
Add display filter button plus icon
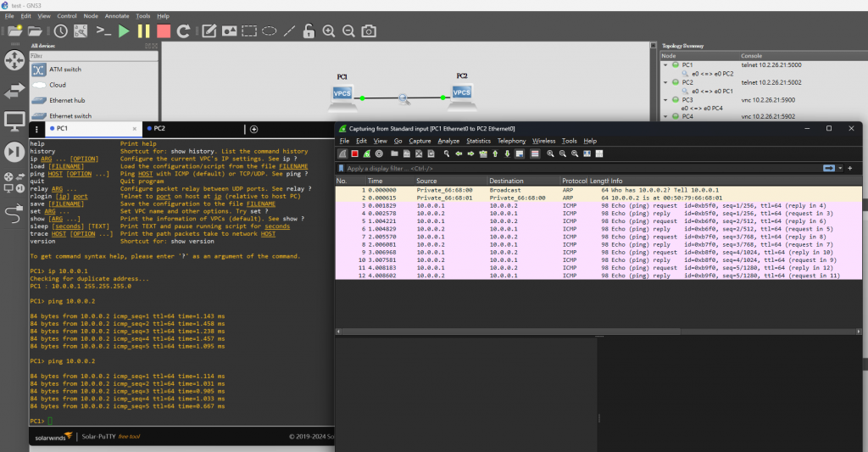[x=849, y=169]
